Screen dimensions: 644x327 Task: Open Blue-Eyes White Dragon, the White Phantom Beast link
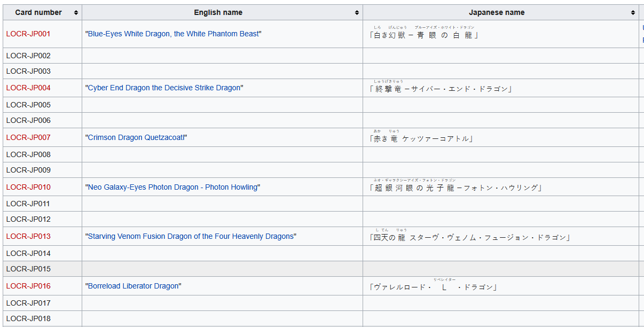(174, 34)
